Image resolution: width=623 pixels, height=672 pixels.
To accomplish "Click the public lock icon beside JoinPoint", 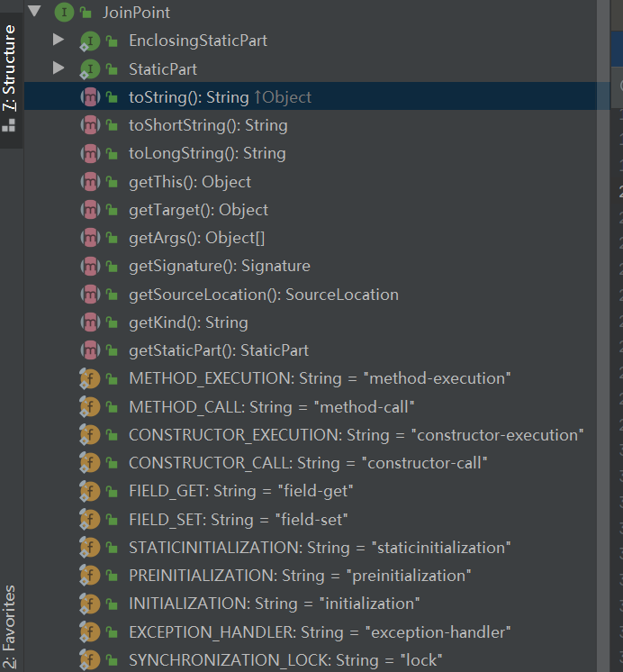I will click(x=86, y=13).
